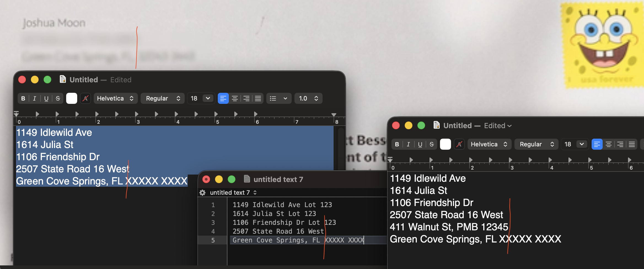
Task: Click '411 Walnut St, PMB 12345' in right window
Action: (x=449, y=227)
